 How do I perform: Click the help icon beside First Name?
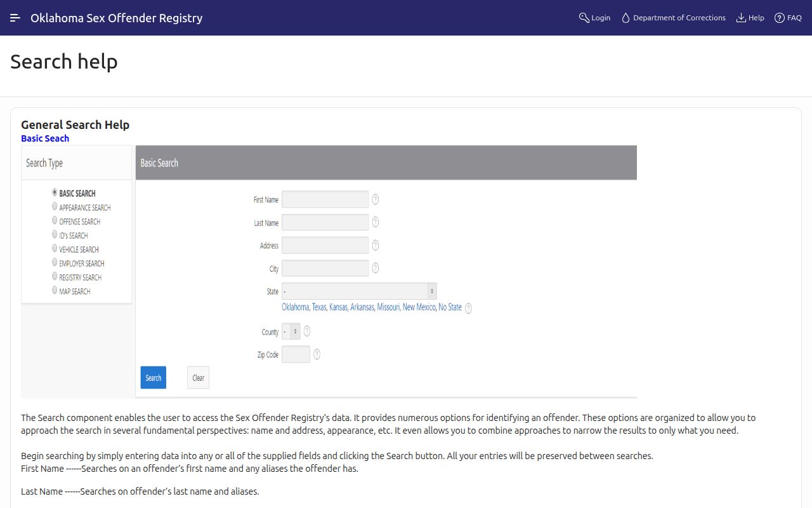(376, 199)
